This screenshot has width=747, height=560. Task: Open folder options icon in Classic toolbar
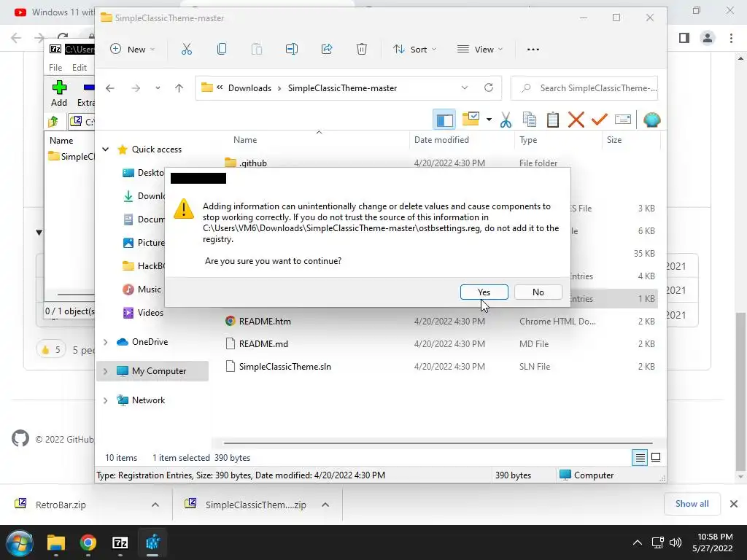pos(471,119)
